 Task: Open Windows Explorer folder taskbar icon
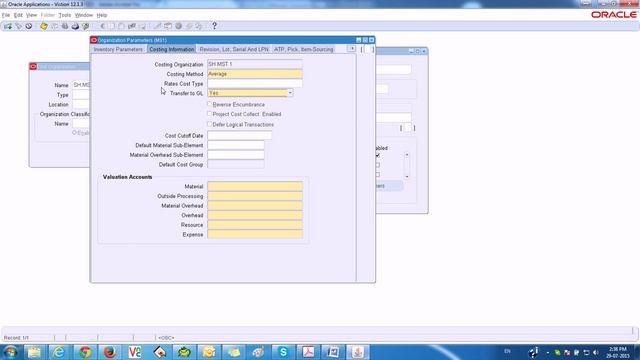(x=34, y=352)
